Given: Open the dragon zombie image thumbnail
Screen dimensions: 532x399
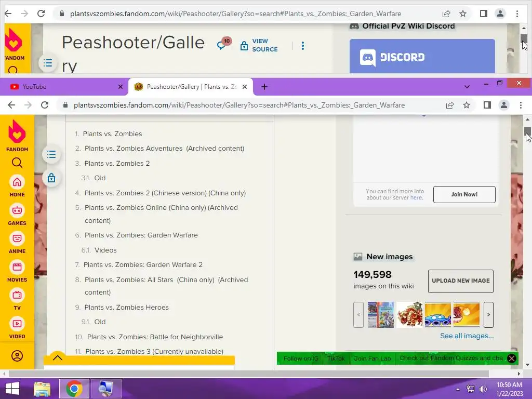Looking at the screenshot, I should pyautogui.click(x=409, y=314).
